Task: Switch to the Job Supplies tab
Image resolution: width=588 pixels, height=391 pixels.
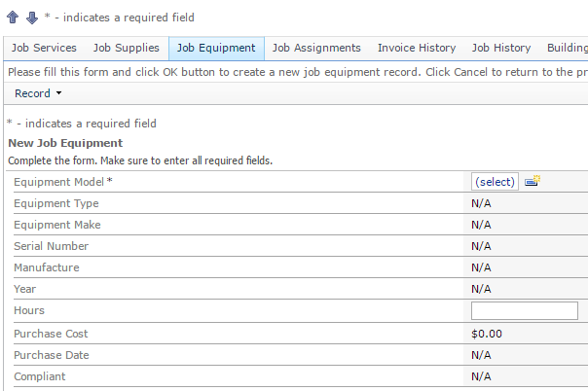Action: (x=127, y=48)
